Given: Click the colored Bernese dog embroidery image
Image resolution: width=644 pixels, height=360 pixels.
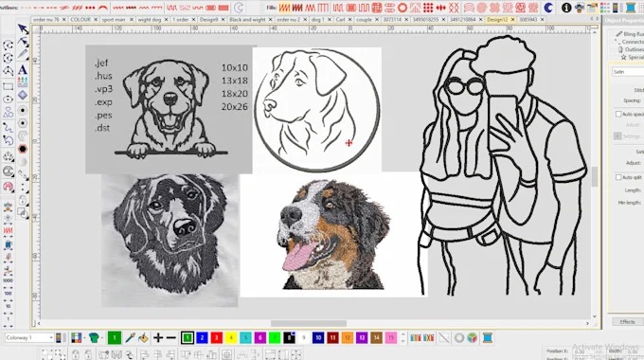Looking at the screenshot, I should 333,234.
